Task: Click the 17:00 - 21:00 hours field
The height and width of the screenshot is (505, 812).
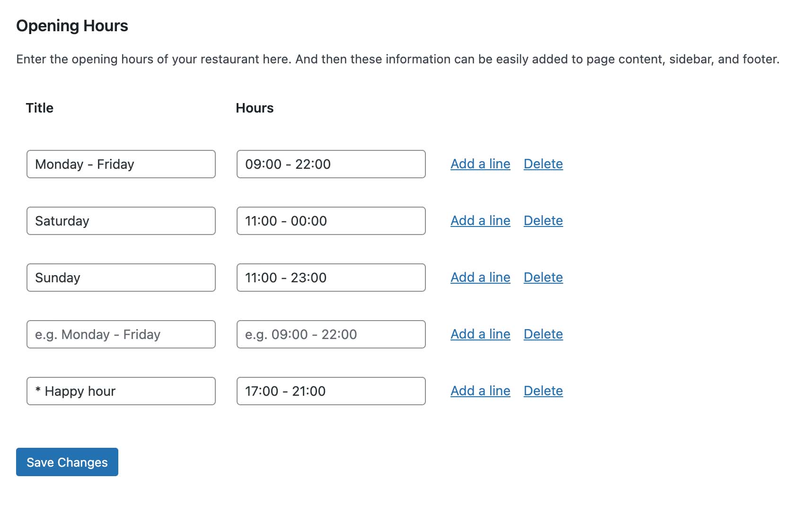Action: [331, 391]
